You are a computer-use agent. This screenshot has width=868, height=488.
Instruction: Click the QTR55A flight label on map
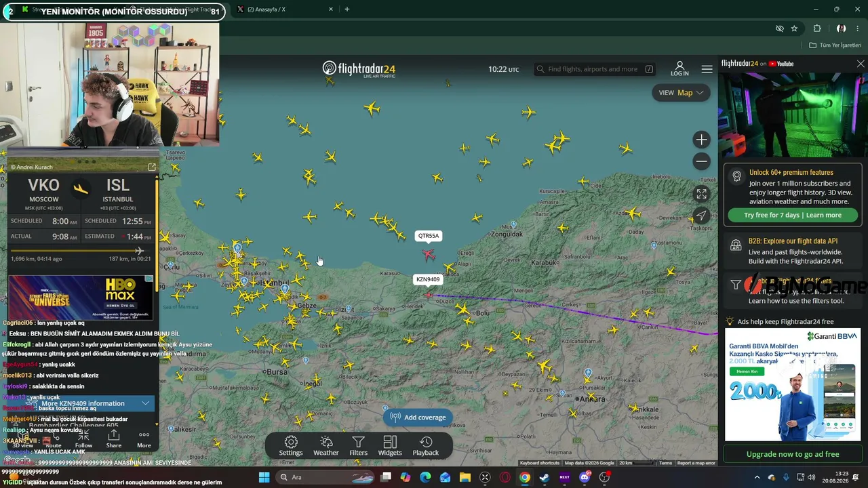pos(428,236)
